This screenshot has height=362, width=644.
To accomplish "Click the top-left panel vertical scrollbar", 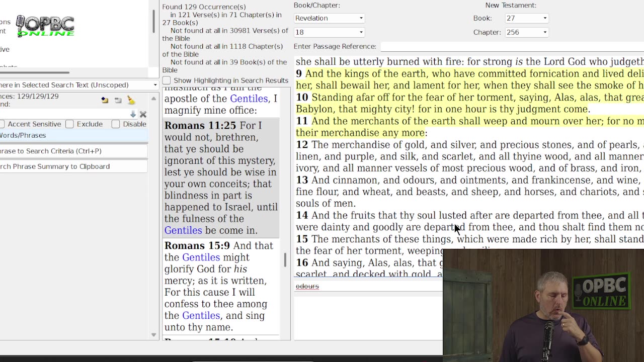I will (x=153, y=21).
